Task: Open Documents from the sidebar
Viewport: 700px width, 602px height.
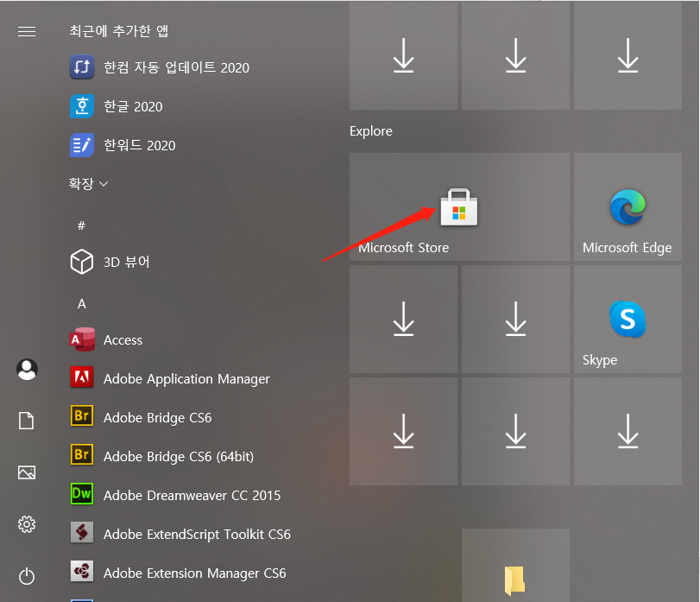Action: point(26,421)
